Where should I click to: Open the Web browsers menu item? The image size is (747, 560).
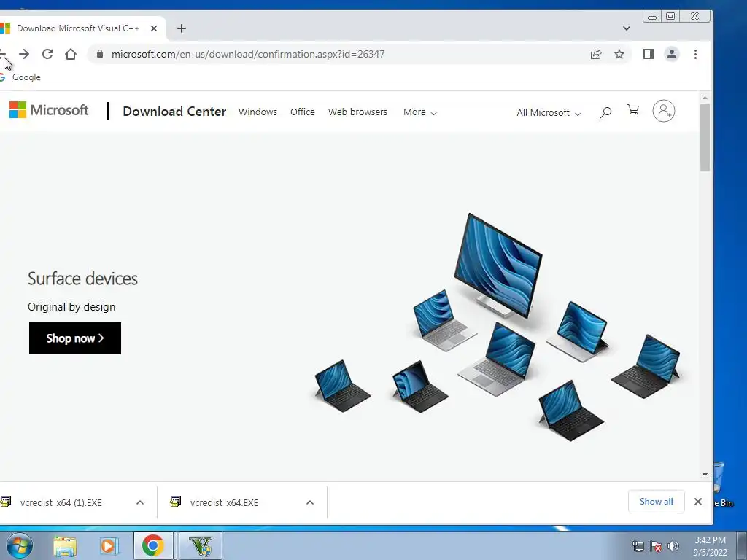pyautogui.click(x=357, y=112)
